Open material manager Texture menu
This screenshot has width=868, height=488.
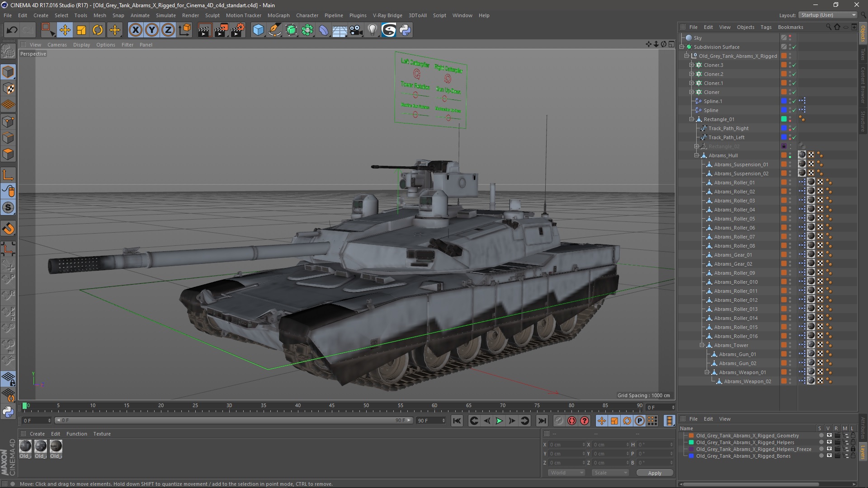point(102,434)
